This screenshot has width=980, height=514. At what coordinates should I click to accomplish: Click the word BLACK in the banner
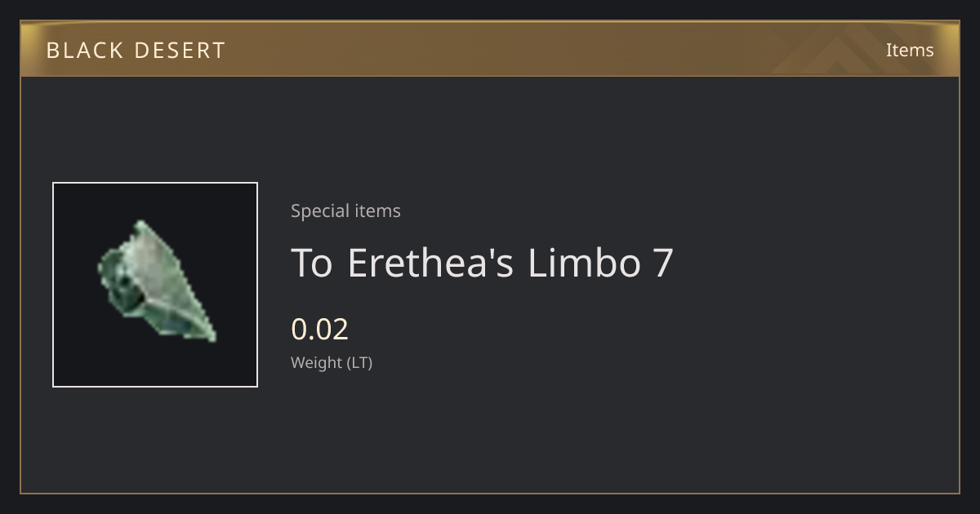(x=84, y=51)
